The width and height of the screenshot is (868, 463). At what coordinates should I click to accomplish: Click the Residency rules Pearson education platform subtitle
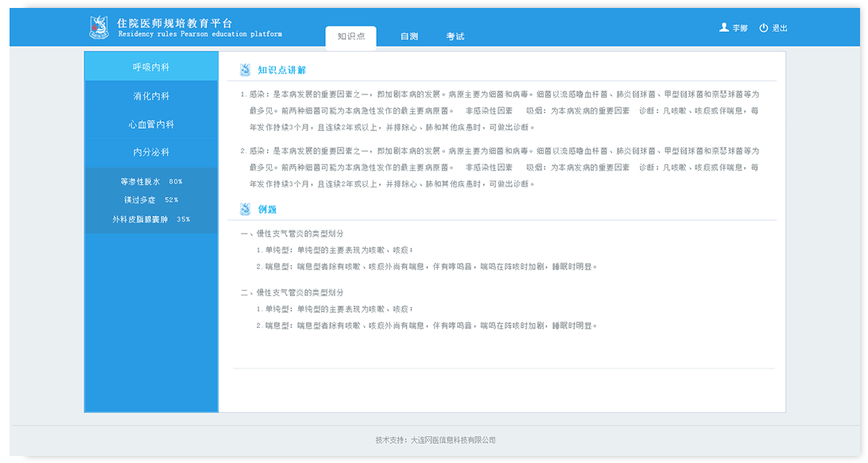[x=200, y=34]
